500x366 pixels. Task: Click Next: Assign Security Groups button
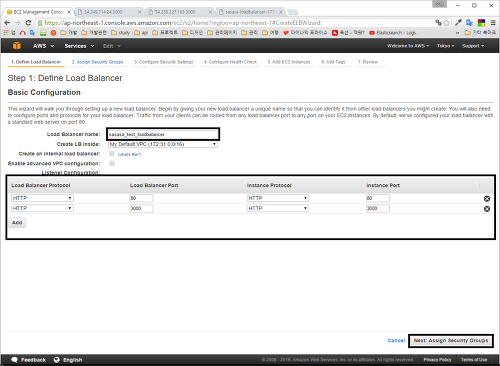[451, 341]
